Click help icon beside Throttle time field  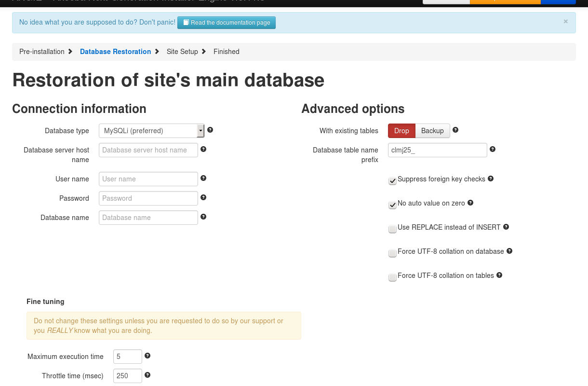(147, 375)
